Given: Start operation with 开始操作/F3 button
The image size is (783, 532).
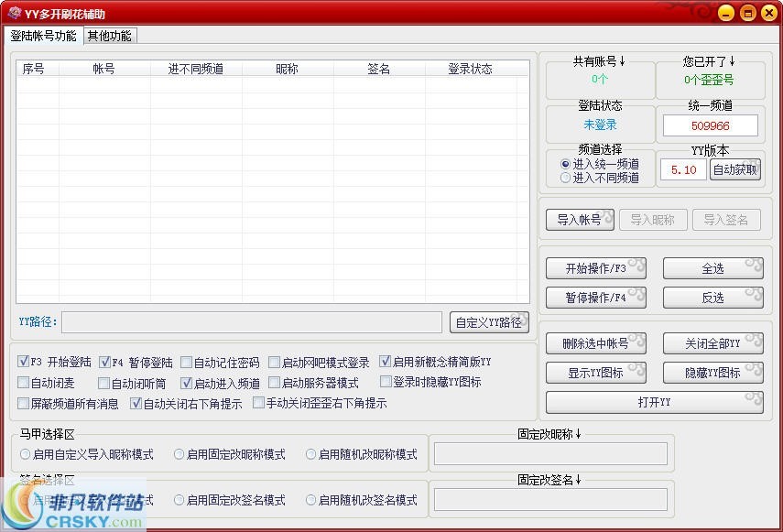Looking at the screenshot, I should click(x=596, y=268).
